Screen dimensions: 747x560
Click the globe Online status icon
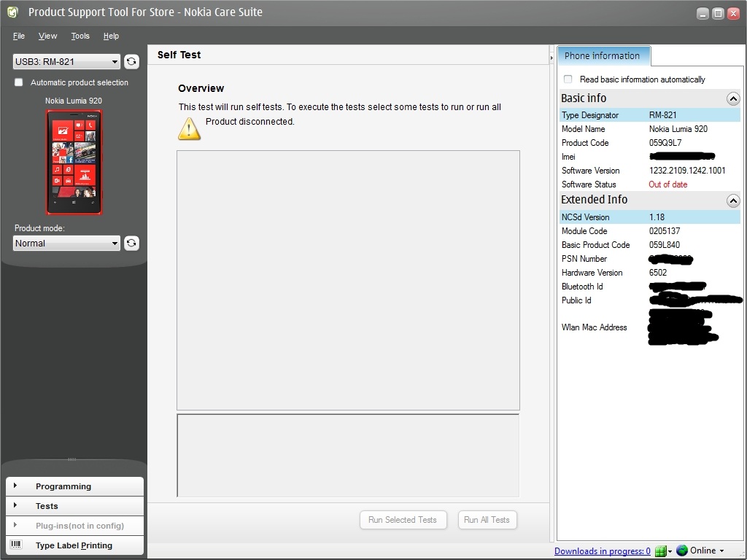click(682, 551)
